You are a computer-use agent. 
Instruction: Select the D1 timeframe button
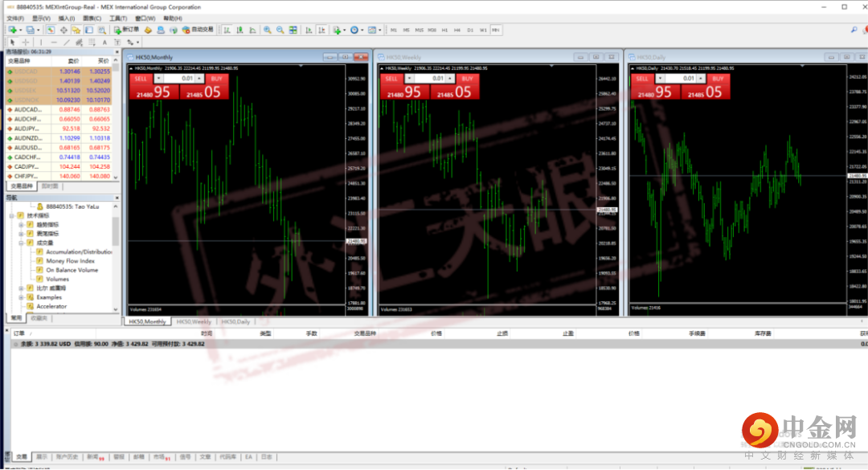[470, 30]
